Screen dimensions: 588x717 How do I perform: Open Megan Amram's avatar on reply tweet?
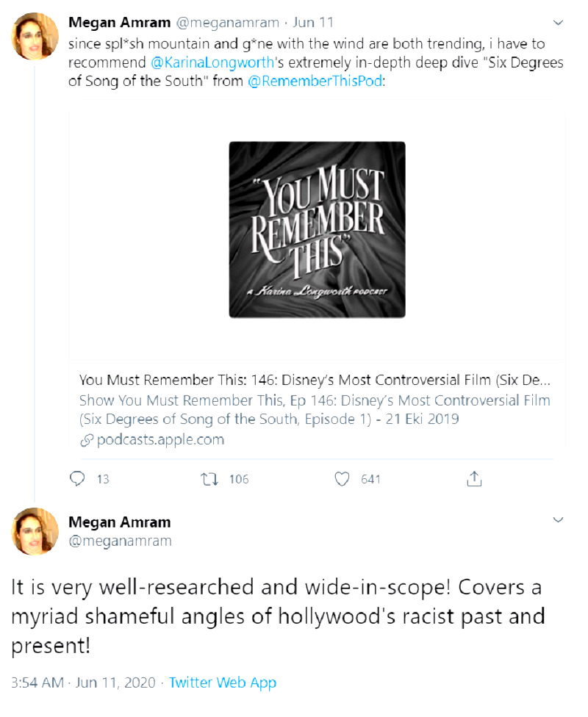click(35, 530)
